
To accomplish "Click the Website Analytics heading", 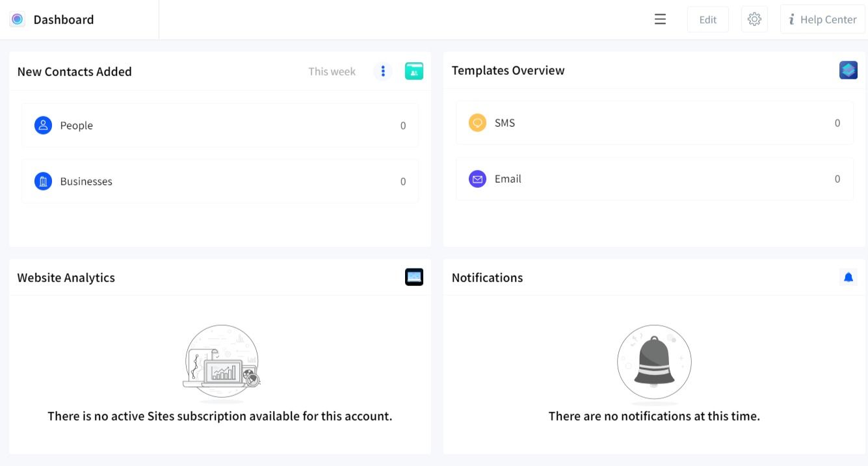I will click(66, 278).
